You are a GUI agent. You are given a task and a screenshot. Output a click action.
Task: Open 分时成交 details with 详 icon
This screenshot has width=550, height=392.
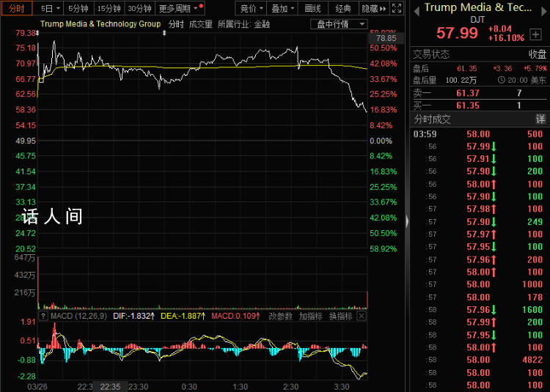pos(540,119)
